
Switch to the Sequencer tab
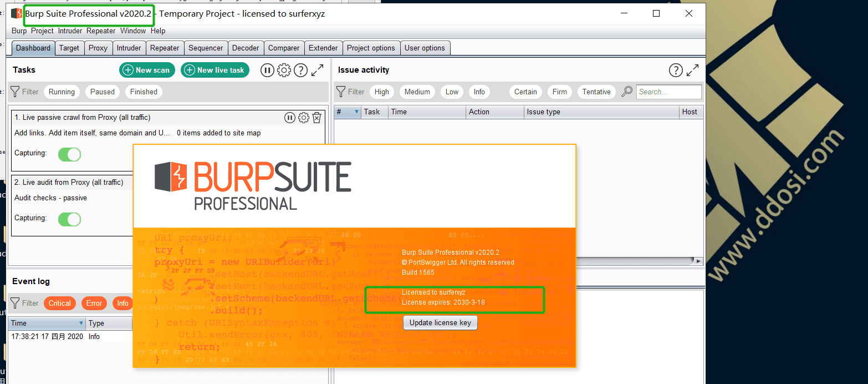[x=206, y=48]
